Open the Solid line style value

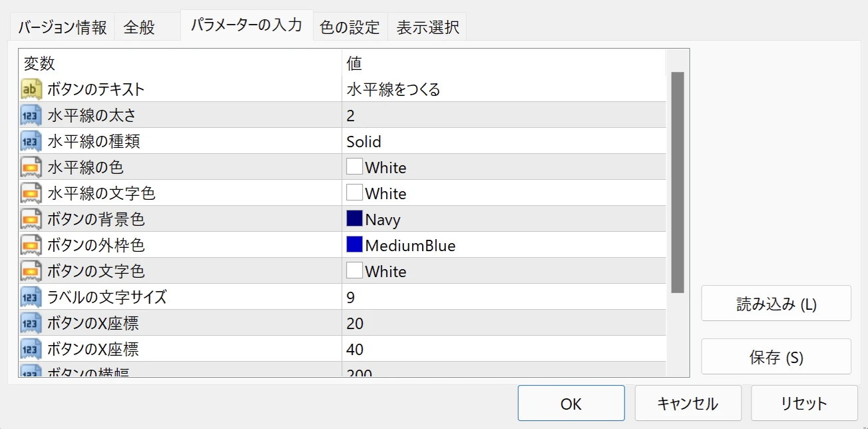click(x=364, y=141)
